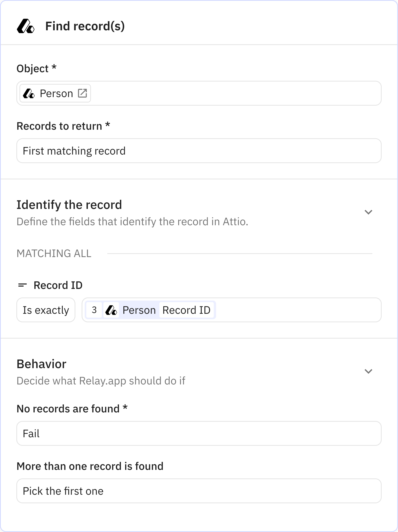Viewport: 398px width, 532px height.
Task: Open Person object via the external link icon
Action: click(x=83, y=93)
